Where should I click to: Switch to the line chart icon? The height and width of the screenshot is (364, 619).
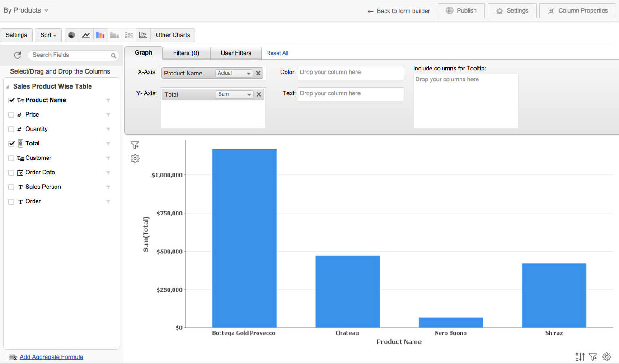click(x=86, y=35)
